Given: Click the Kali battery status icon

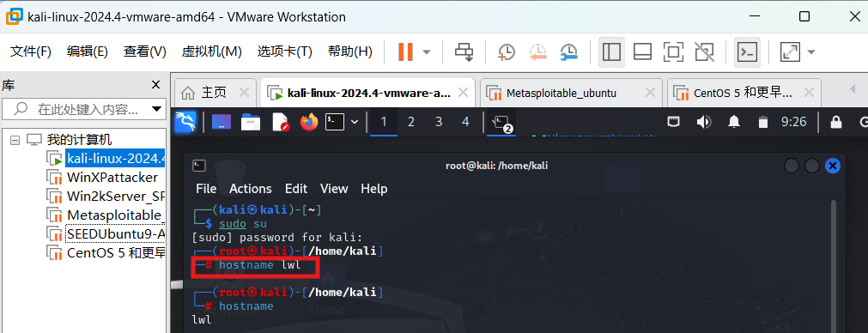Looking at the screenshot, I should click(x=764, y=122).
